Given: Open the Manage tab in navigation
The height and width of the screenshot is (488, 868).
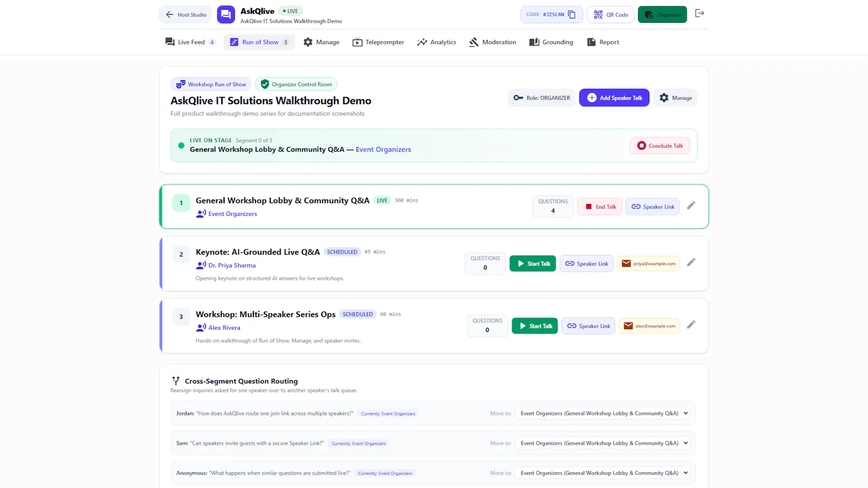Looking at the screenshot, I should point(322,42).
